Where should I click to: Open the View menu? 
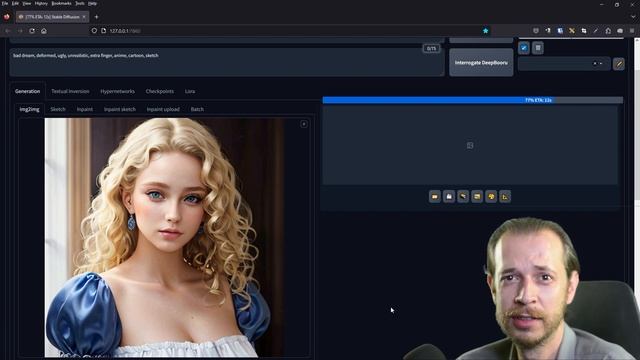click(x=27, y=3)
